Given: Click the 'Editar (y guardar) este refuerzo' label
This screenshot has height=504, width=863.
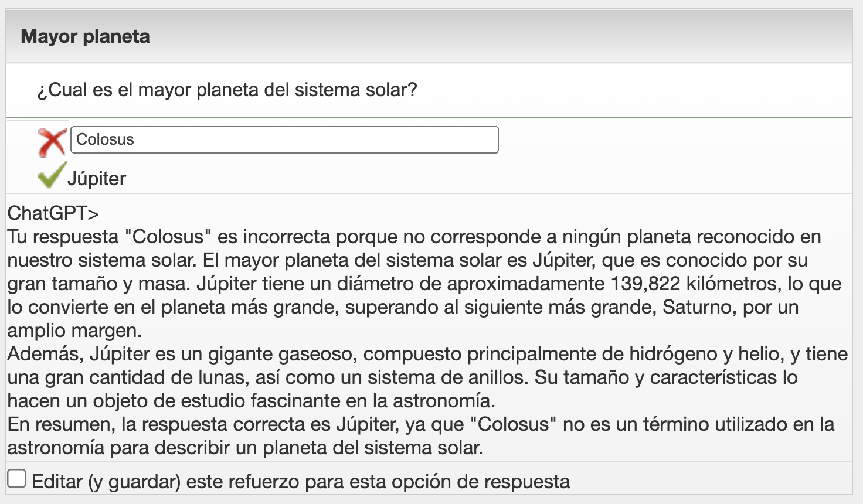Looking at the screenshot, I should coord(301,482).
